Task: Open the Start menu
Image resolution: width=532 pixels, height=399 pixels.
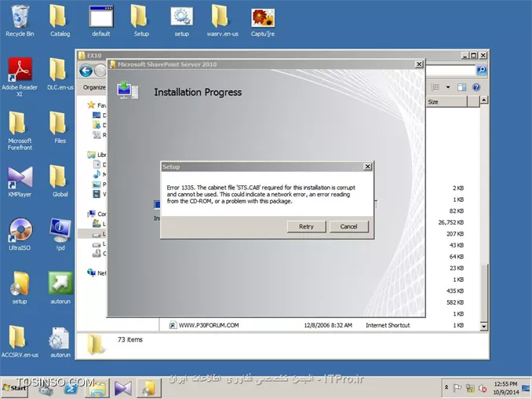Action: point(15,388)
